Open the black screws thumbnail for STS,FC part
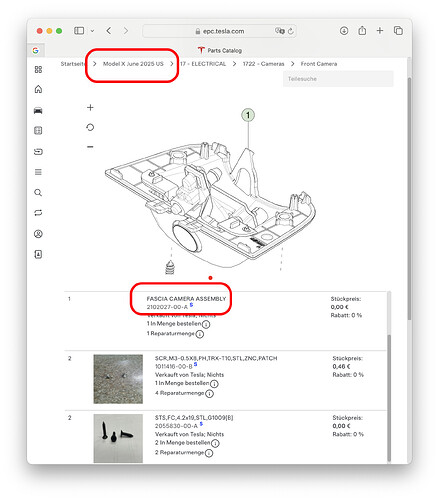Viewport: 439px width, 500px height. (118, 438)
